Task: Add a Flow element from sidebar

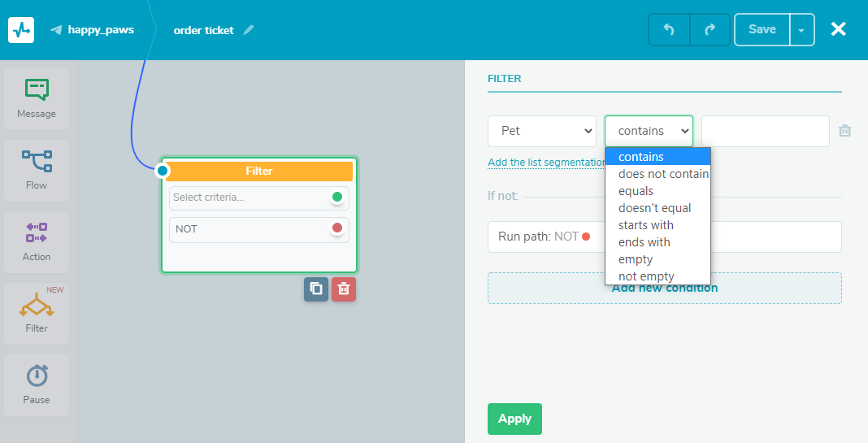Action: [37, 170]
